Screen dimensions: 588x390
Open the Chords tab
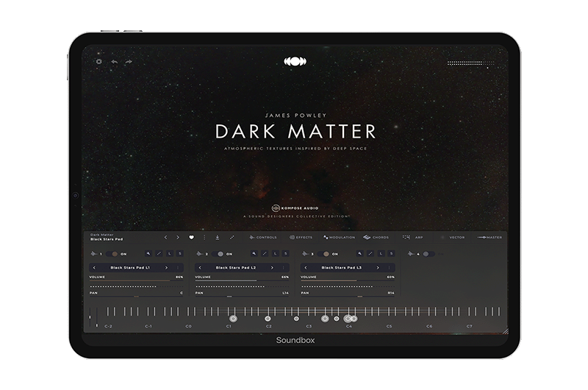(376, 237)
